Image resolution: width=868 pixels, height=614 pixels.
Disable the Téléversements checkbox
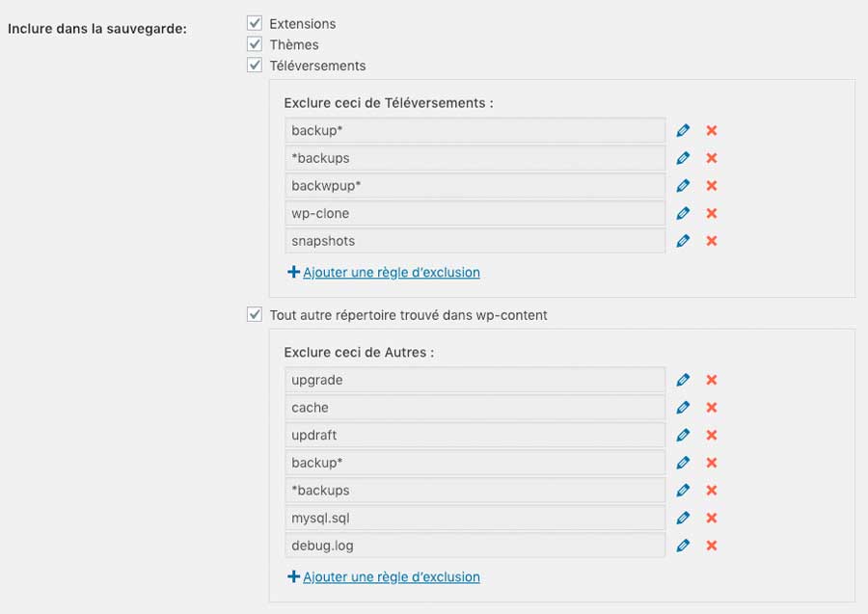click(255, 66)
